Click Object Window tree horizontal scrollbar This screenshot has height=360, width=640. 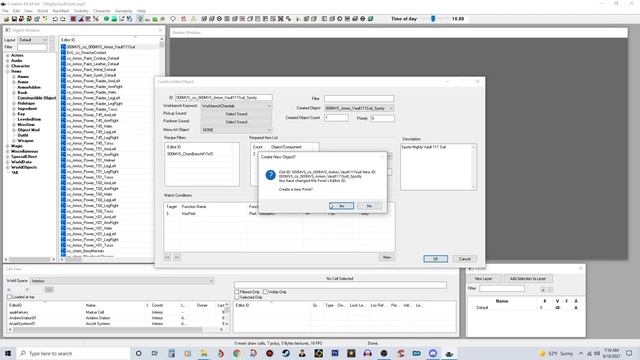point(29,260)
